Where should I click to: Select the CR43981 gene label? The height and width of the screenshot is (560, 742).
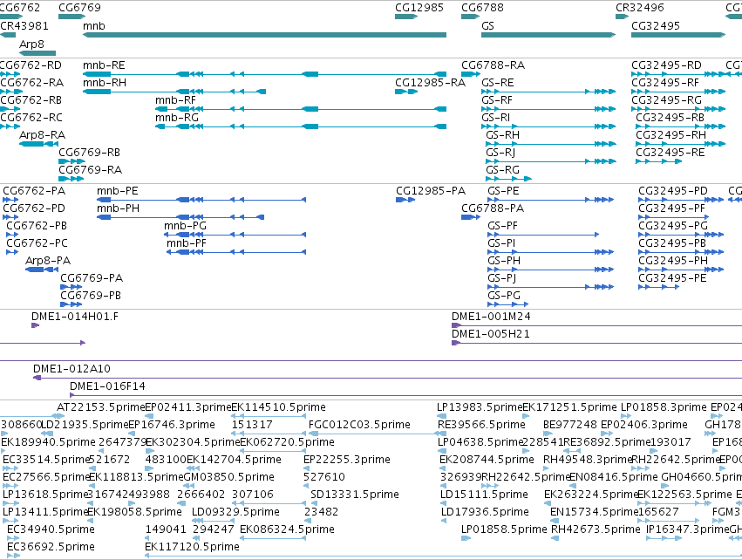[x=24, y=26]
